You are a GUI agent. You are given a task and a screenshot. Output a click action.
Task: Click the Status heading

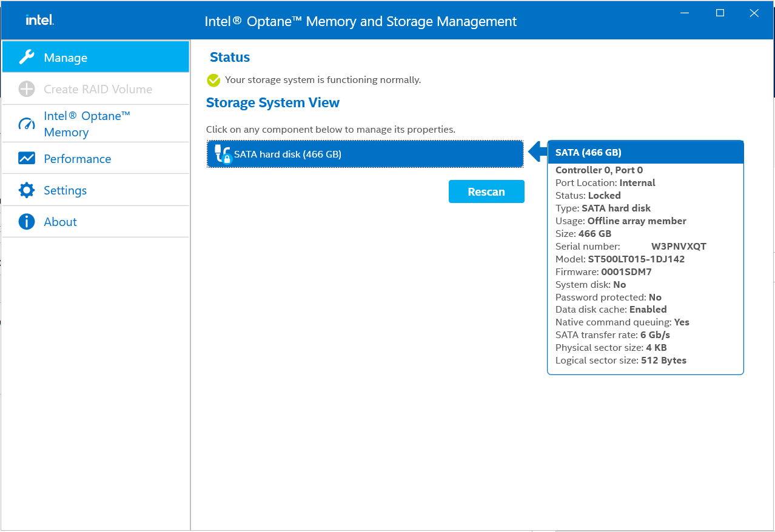pos(229,57)
